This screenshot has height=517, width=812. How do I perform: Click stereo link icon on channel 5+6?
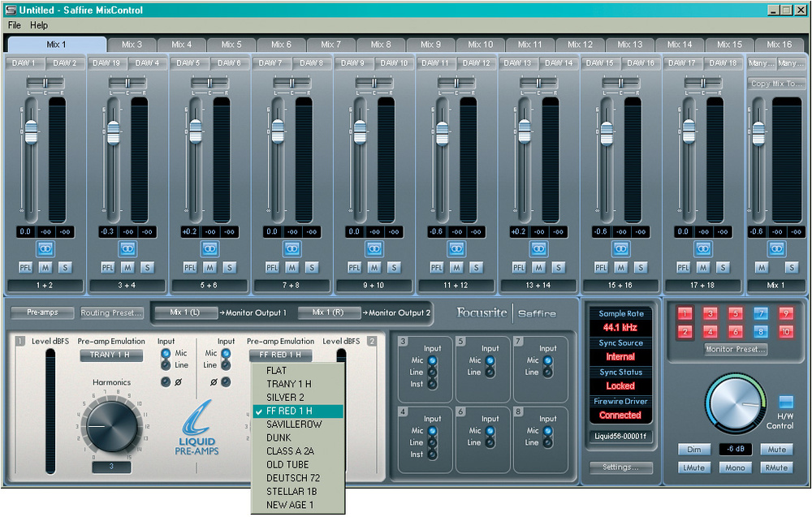pyautogui.click(x=209, y=248)
